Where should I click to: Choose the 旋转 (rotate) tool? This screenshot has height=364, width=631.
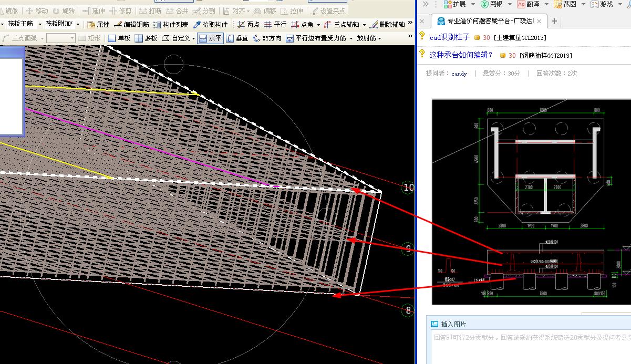[64, 11]
